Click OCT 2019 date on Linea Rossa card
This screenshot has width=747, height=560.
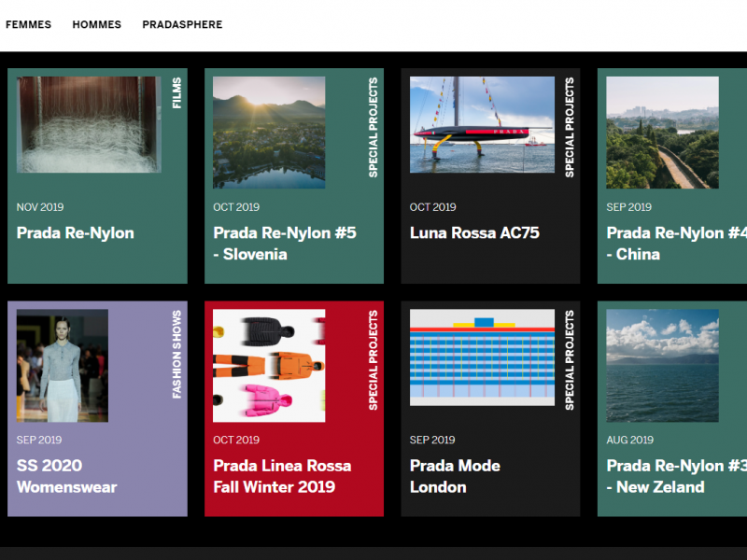[x=236, y=440]
